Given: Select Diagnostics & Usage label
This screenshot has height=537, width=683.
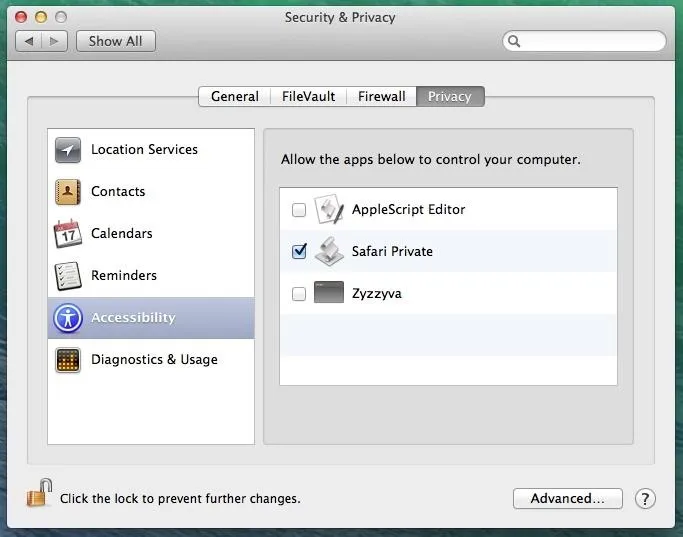Looking at the screenshot, I should click(x=154, y=360).
